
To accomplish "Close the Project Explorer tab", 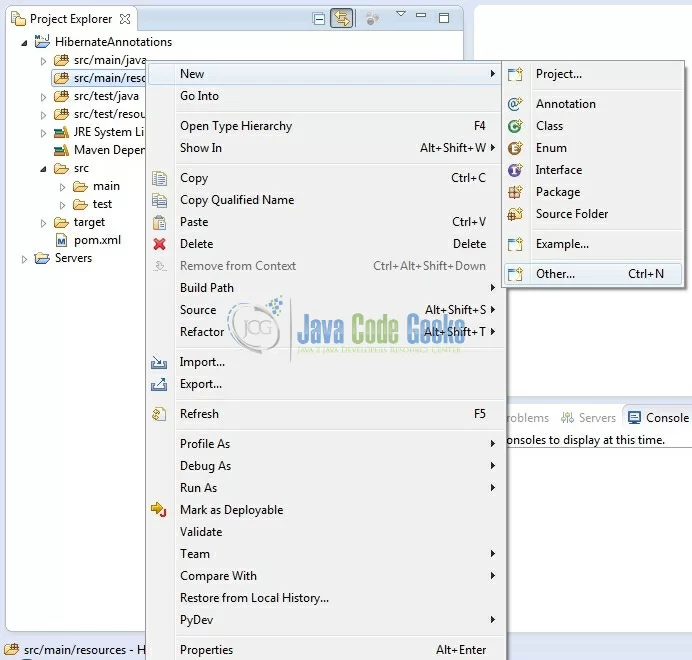I will point(125,19).
